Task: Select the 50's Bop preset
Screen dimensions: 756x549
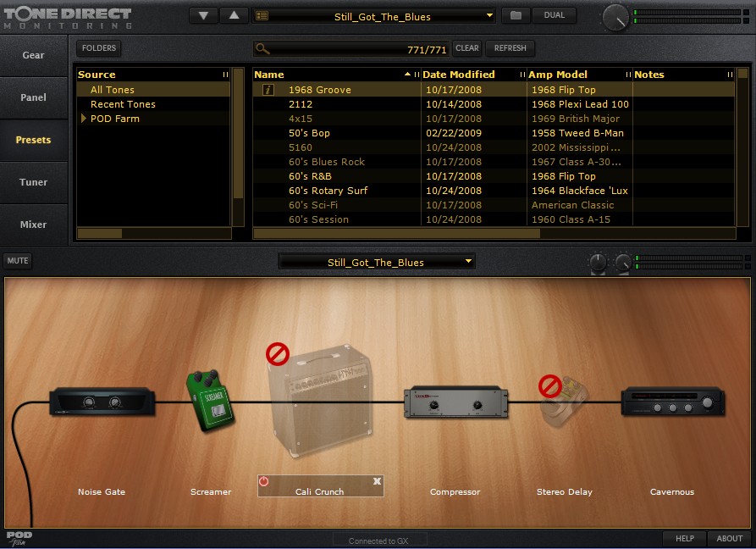Action: (x=494, y=133)
